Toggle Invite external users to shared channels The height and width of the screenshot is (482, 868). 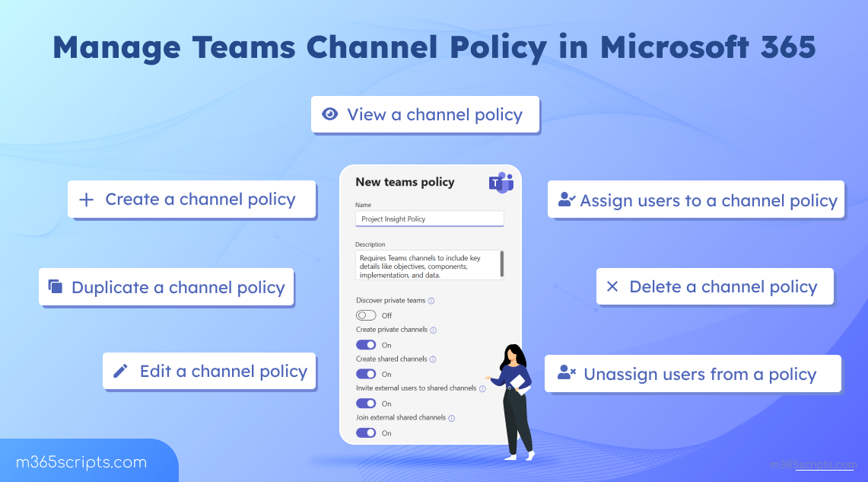pyautogui.click(x=366, y=404)
